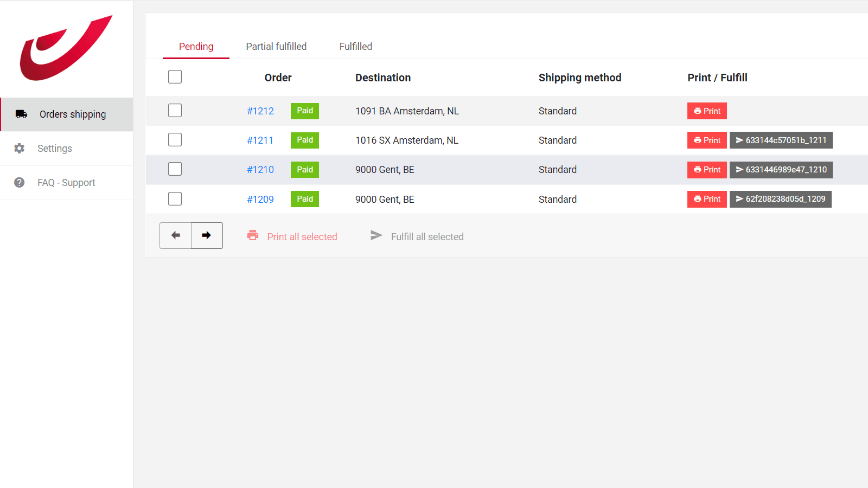Click Print all selected
868x488 pixels.
pos(302,236)
